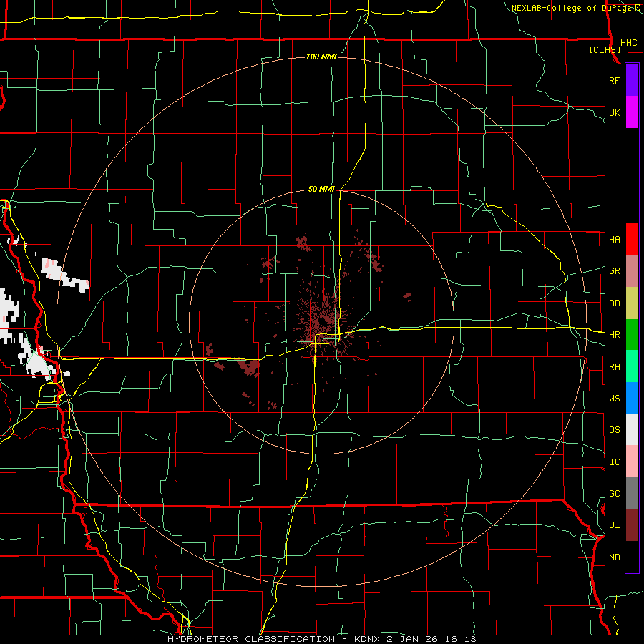644x644 pixels.
Task: Click the red HA legend swatch
Action: (632, 239)
